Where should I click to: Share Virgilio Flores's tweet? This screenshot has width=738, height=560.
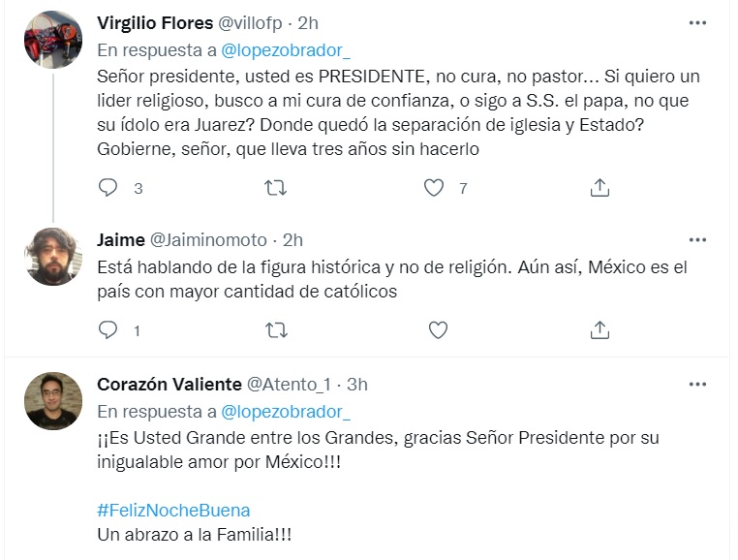(x=600, y=188)
